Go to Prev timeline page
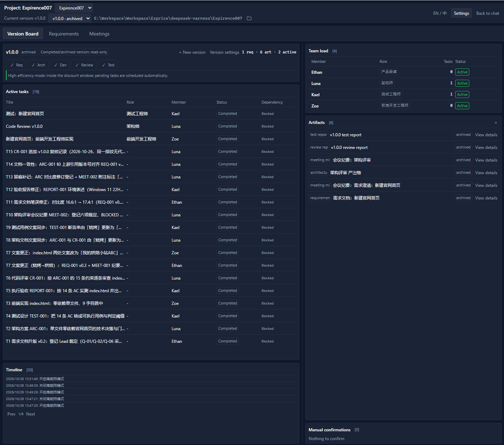Screen dimensions: 504x445 click(11, 414)
